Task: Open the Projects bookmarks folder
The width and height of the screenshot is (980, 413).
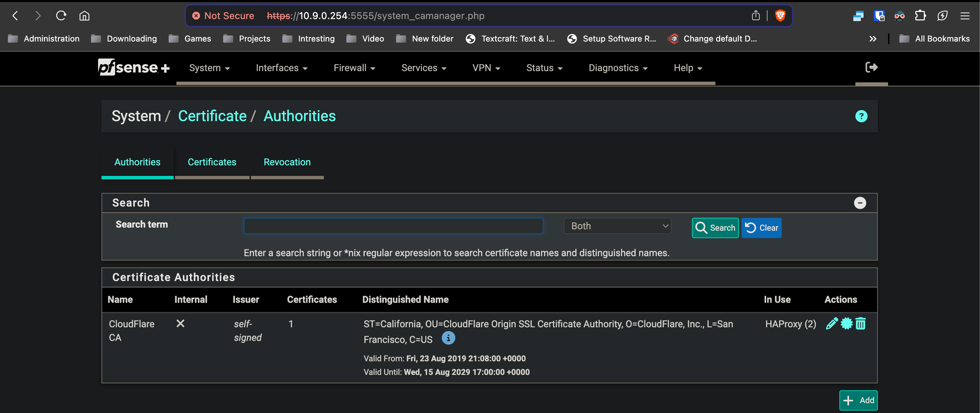Action: point(247,39)
